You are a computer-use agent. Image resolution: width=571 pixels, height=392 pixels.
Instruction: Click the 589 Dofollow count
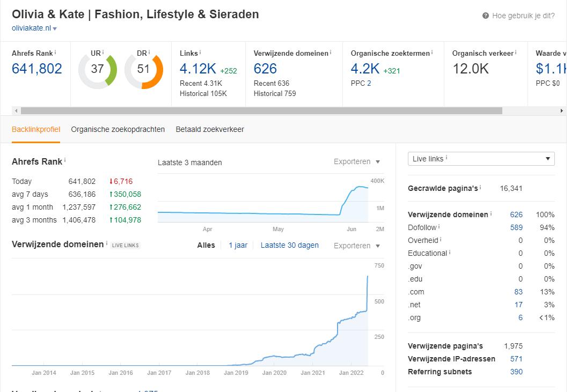516,227
